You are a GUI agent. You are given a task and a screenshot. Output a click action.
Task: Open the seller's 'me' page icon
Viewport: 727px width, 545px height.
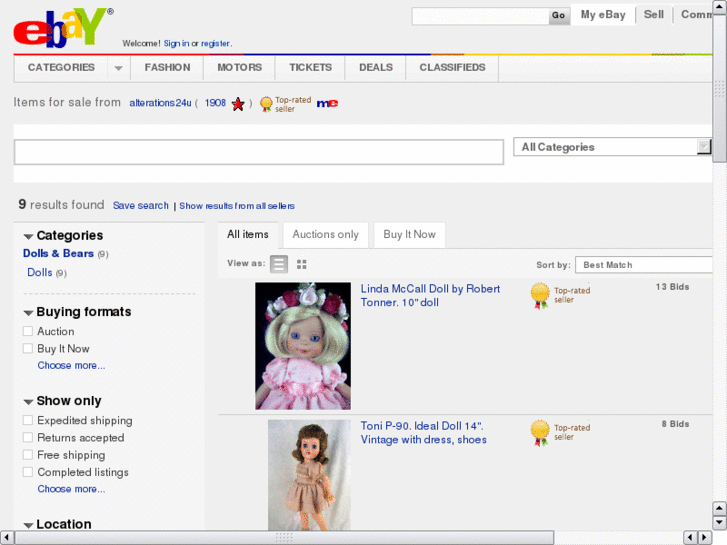327,103
